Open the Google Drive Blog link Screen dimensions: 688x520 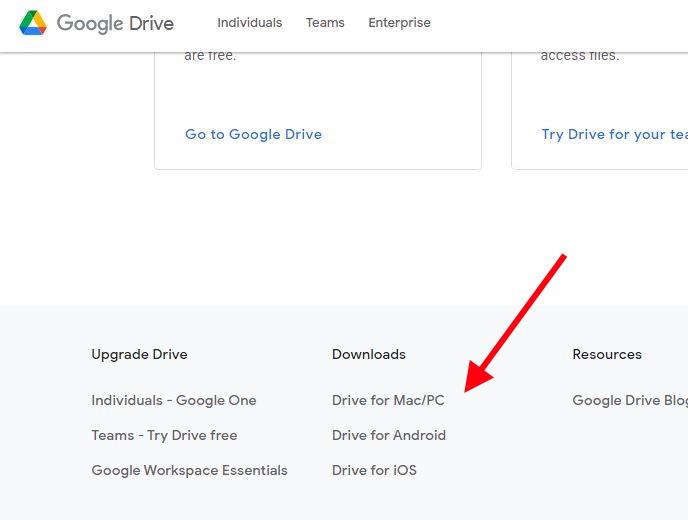630,400
